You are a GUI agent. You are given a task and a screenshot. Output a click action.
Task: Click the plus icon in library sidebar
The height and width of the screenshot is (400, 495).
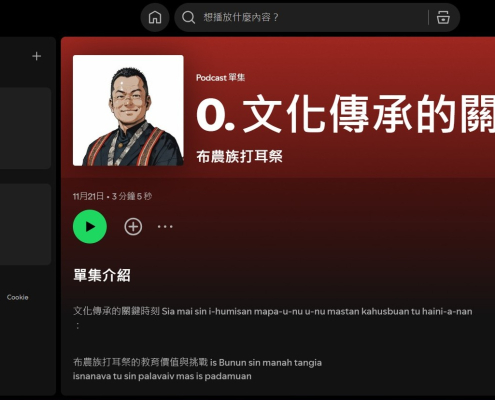tap(36, 56)
